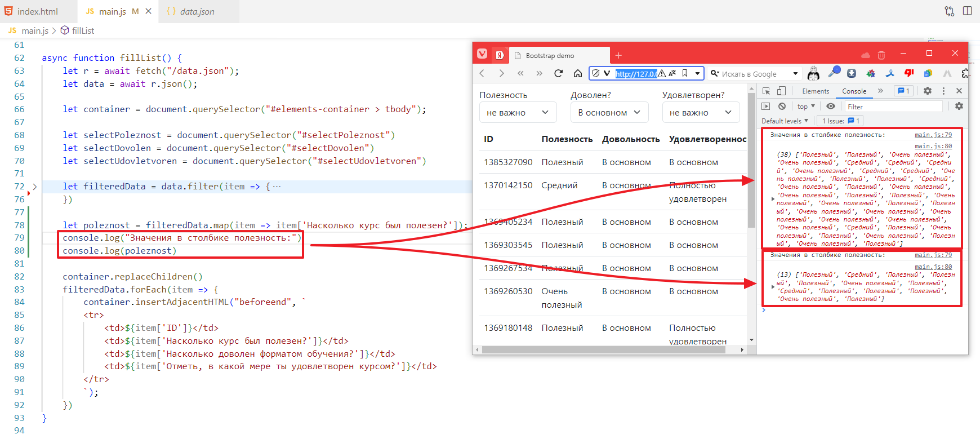The height and width of the screenshot is (434, 980).
Task: Activate the DevTools inspect element picker
Action: tap(766, 91)
